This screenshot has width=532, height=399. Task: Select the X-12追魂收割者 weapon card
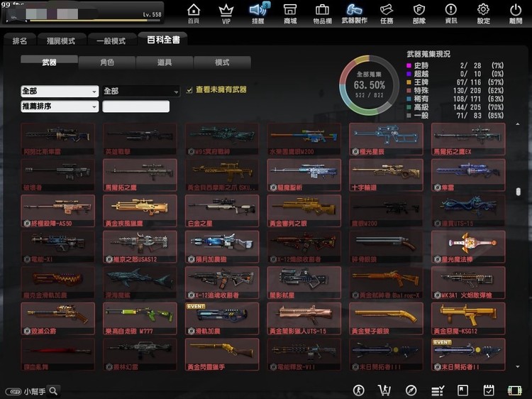click(222, 283)
